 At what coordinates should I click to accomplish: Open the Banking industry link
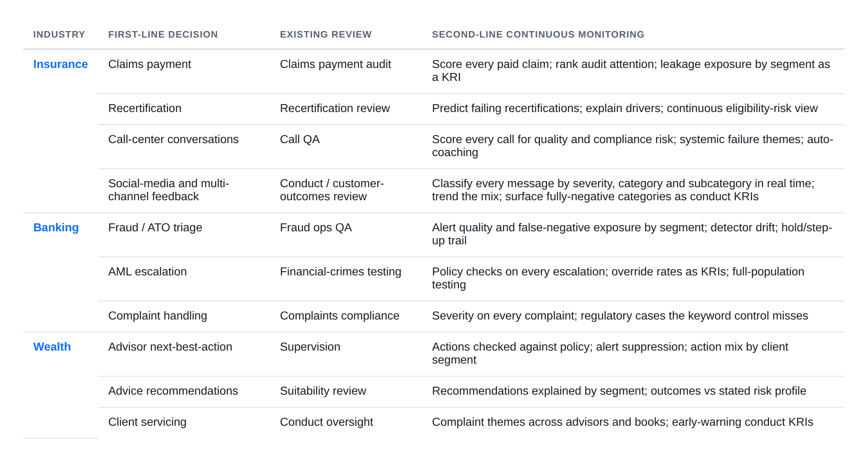coord(56,227)
